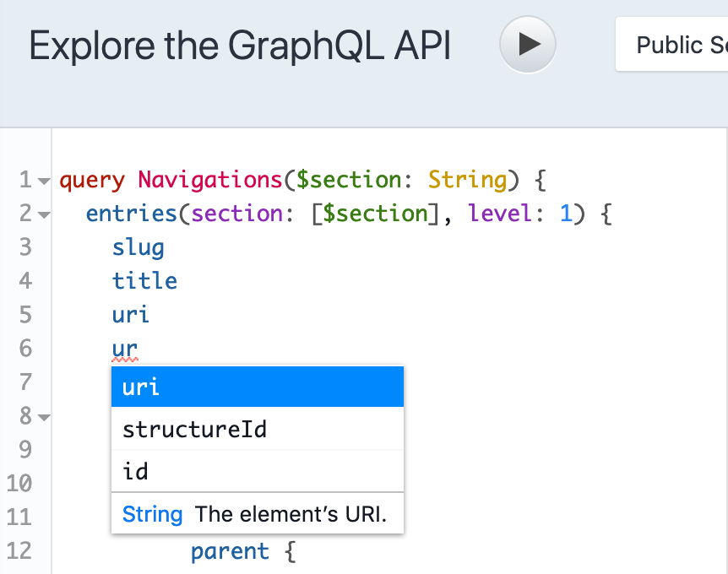
Task: Click the 'level' argument on line 2
Action: point(500,214)
